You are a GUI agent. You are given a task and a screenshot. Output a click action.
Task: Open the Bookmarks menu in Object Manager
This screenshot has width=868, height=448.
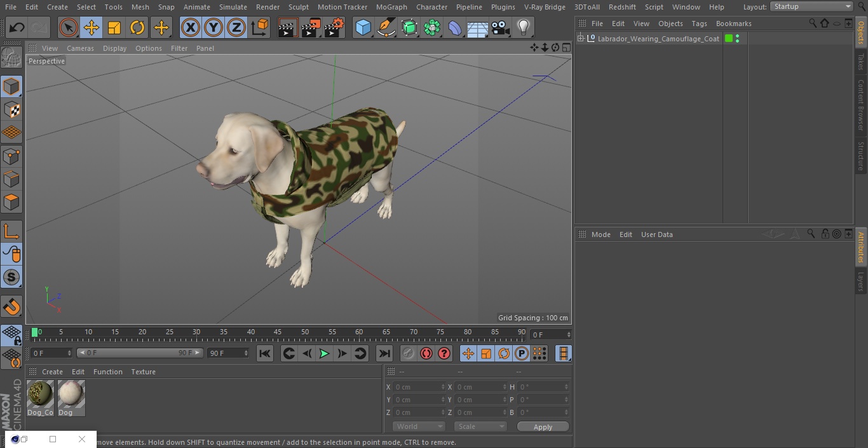click(x=733, y=24)
